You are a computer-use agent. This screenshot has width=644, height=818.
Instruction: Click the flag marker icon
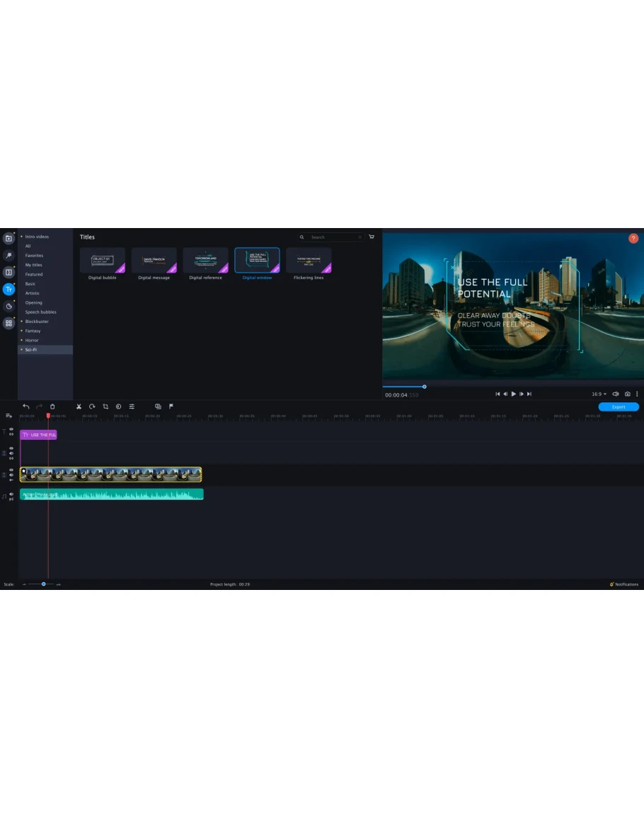click(x=171, y=407)
